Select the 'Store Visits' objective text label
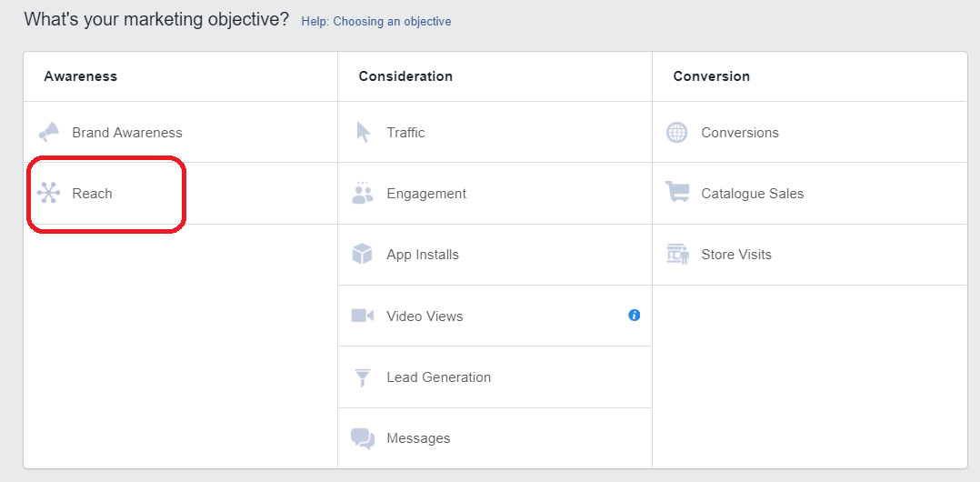The width and height of the screenshot is (980, 482). [736, 255]
